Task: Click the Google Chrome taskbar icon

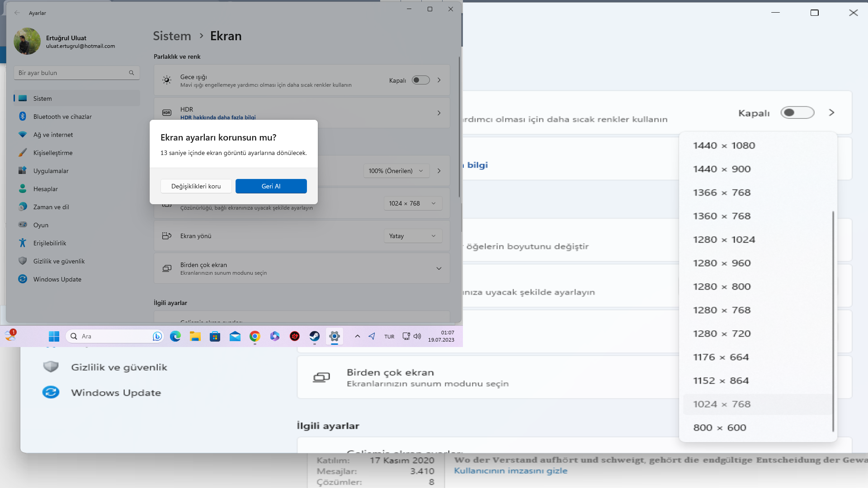Action: click(x=255, y=336)
